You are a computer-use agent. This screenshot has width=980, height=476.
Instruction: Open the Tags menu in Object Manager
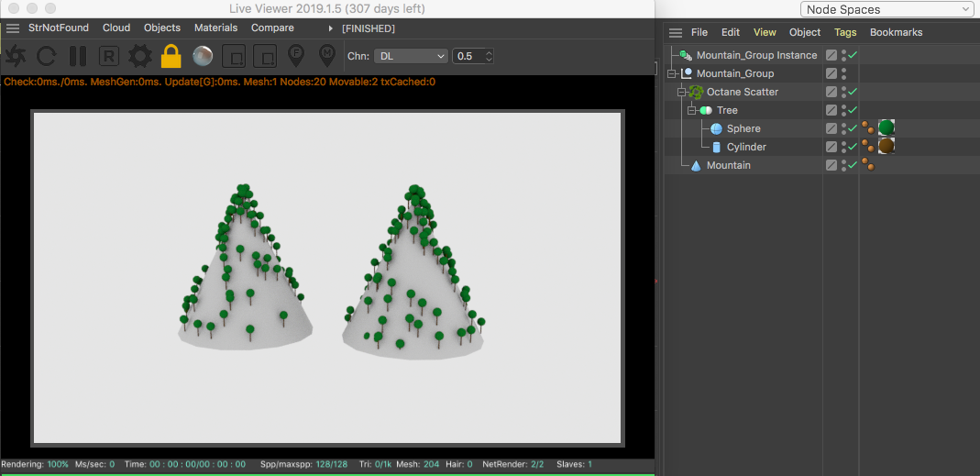[845, 32]
